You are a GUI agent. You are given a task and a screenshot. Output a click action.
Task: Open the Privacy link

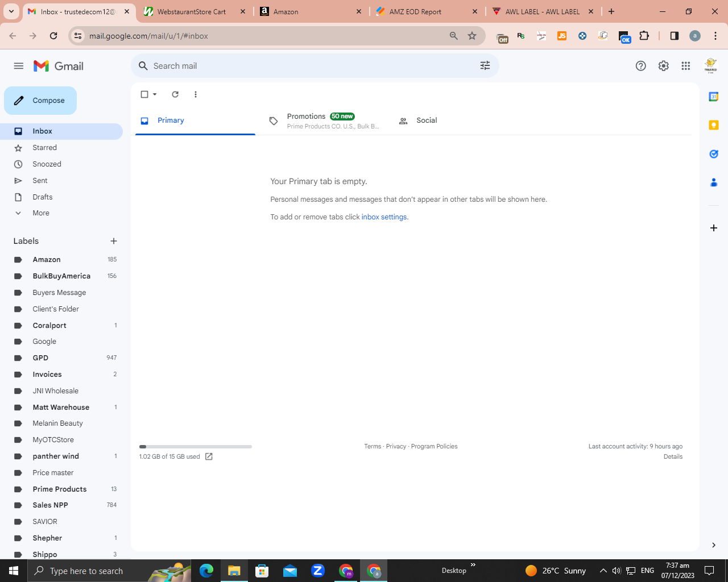396,447
